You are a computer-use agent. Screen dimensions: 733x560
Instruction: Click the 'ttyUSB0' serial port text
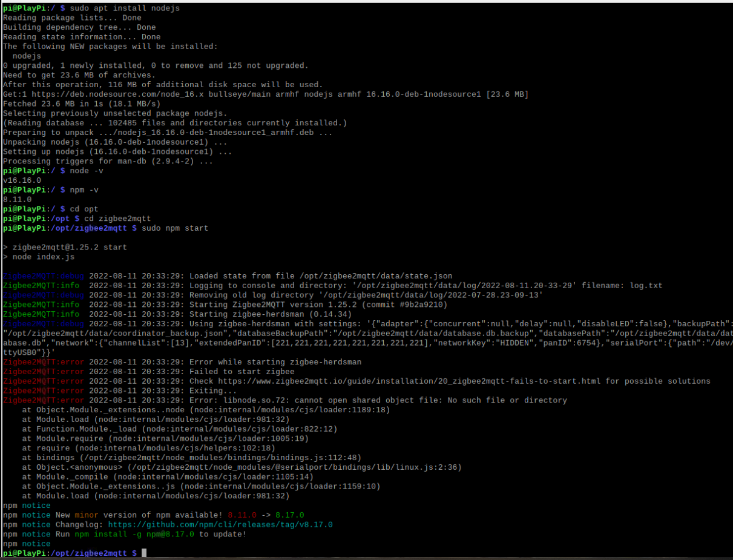[19, 352]
